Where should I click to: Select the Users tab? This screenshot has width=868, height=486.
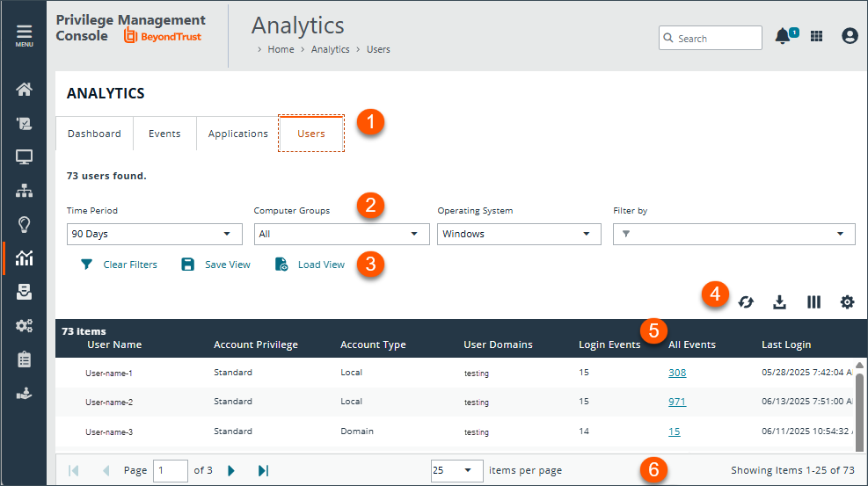[x=311, y=134]
